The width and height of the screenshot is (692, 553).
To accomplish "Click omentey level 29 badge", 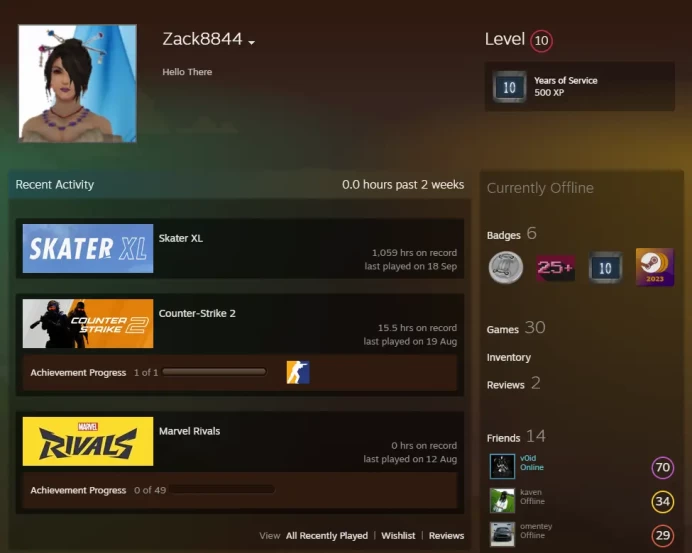I will (662, 535).
